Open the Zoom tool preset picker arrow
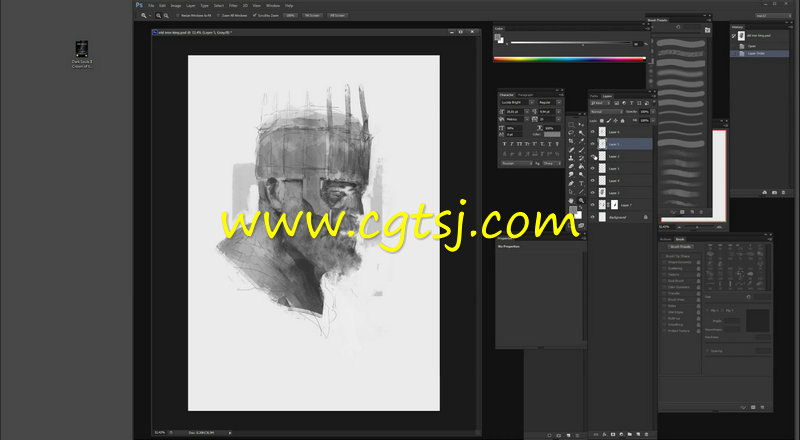The width and height of the screenshot is (800, 440). click(x=150, y=15)
